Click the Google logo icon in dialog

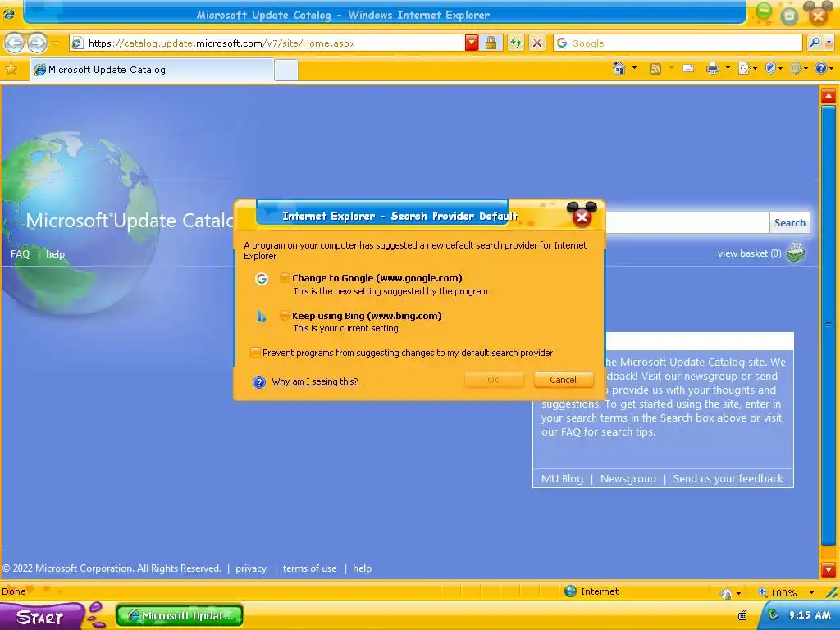point(262,279)
